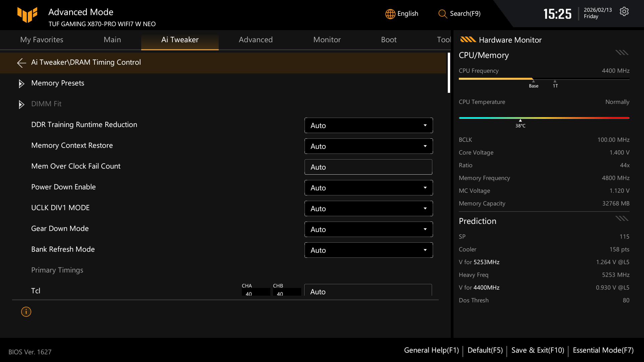This screenshot has width=644, height=362.
Task: Switch to the Boot tab
Action: coord(389,40)
